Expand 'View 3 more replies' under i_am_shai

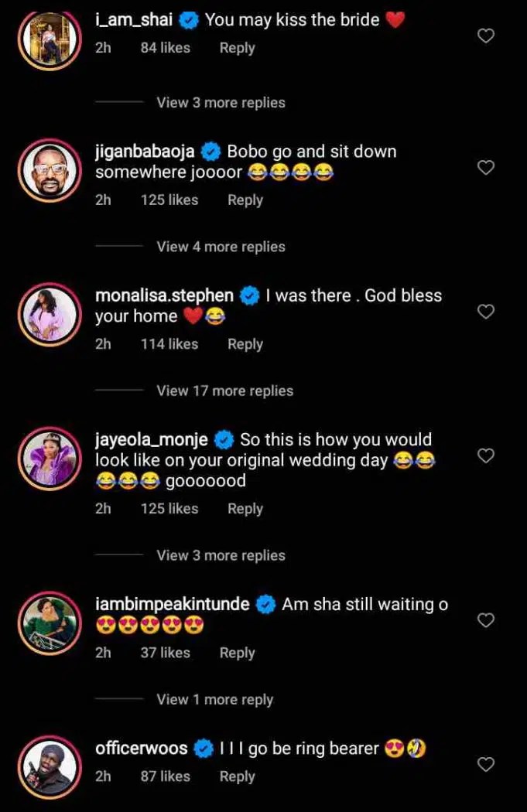point(221,103)
